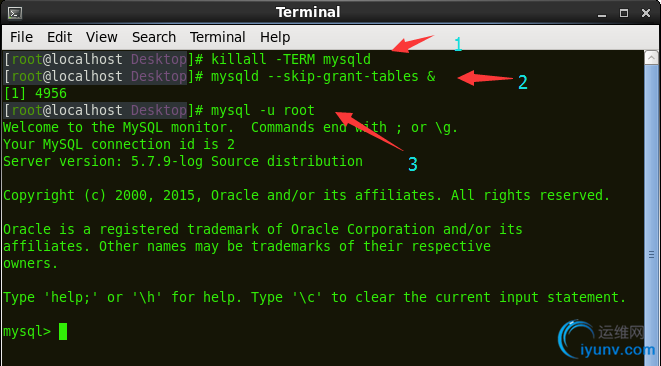Click the 'killall -TERM mysqld' command text
The image size is (661, 366).
click(x=291, y=59)
